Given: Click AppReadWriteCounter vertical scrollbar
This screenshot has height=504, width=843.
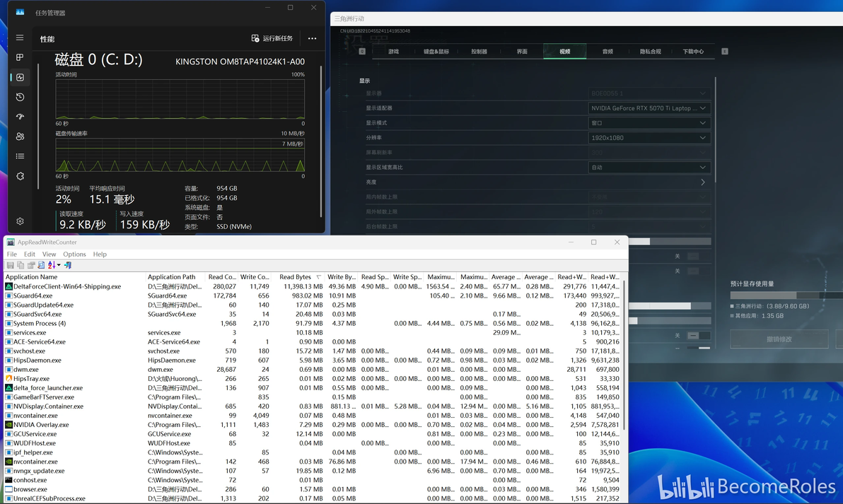Looking at the screenshot, I should pyautogui.click(x=624, y=355).
